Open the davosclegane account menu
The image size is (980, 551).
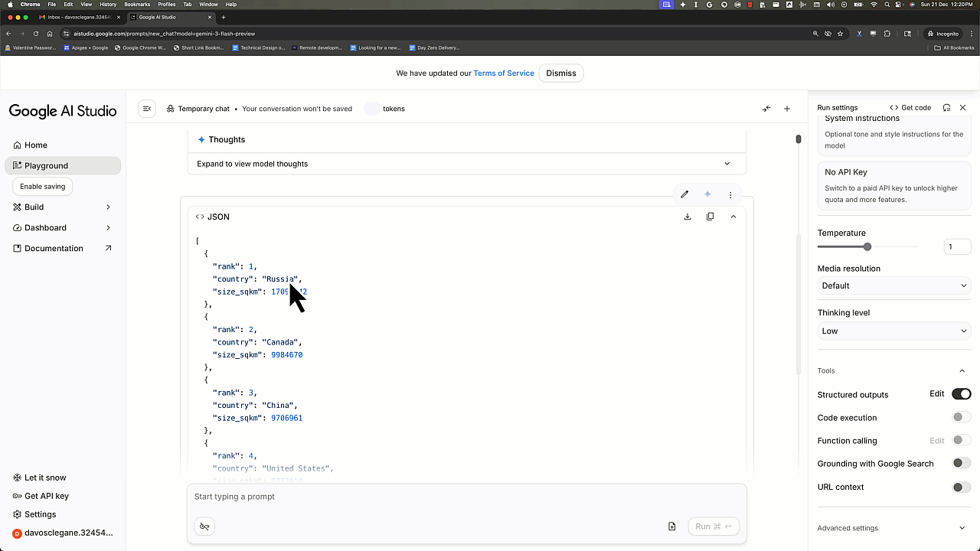(63, 533)
